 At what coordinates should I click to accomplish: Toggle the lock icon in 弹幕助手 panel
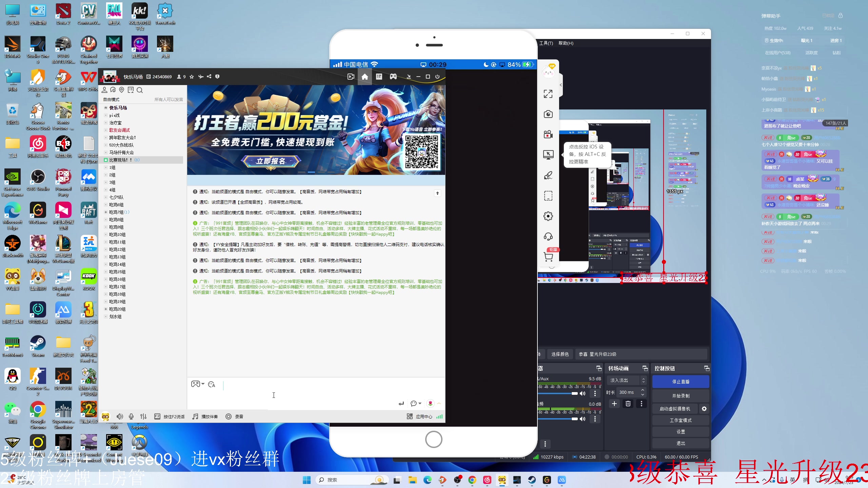click(x=841, y=16)
